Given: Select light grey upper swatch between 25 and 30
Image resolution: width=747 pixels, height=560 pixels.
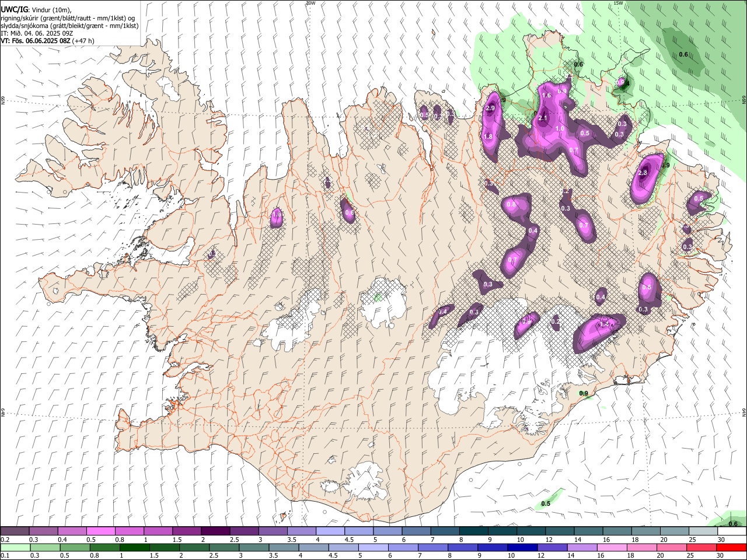Looking at the screenshot, I should [703, 531].
